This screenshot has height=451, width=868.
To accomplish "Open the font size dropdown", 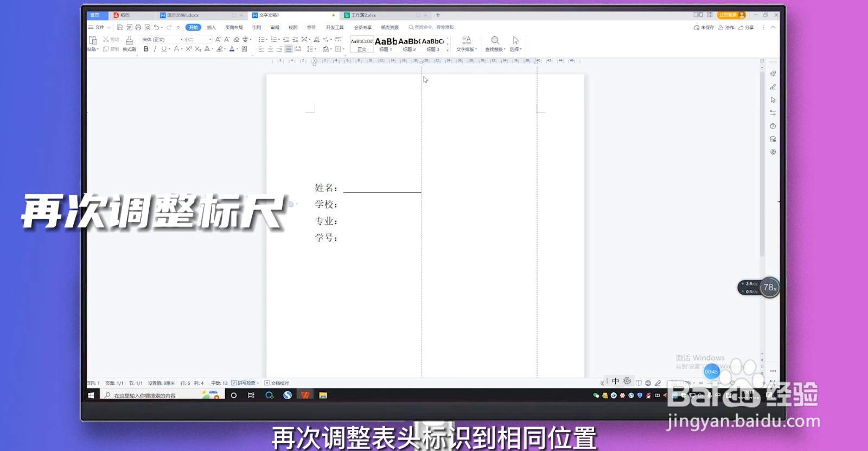I will [x=210, y=39].
